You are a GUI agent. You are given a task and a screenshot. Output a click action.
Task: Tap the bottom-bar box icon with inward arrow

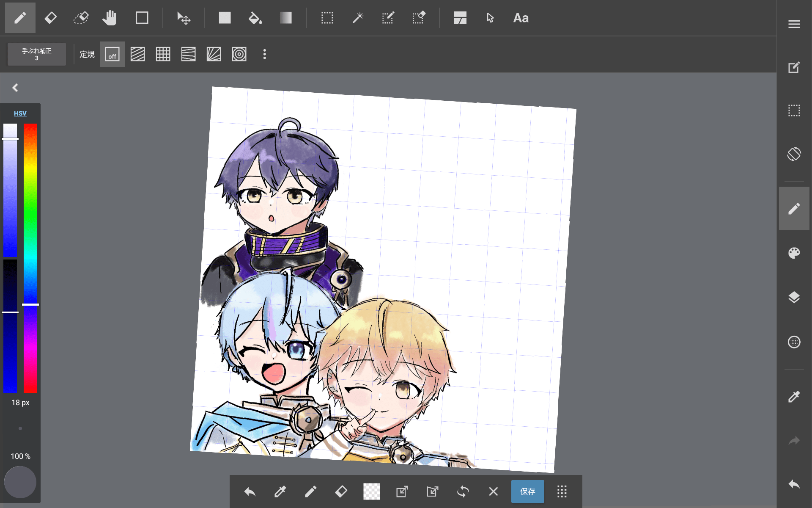[x=432, y=491]
